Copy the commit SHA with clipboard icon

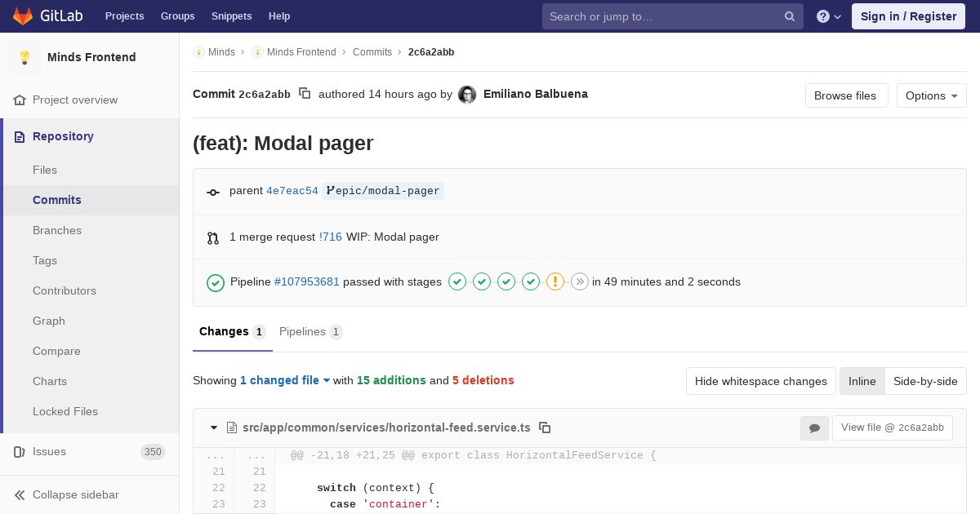click(x=305, y=94)
